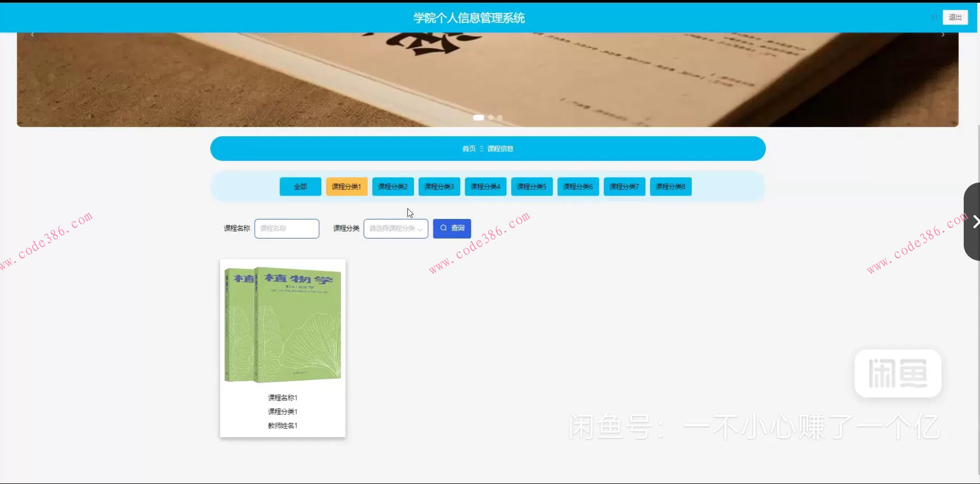Open the 课程分类 dropdown selector
Viewport: 980px width, 484px height.
(x=396, y=228)
